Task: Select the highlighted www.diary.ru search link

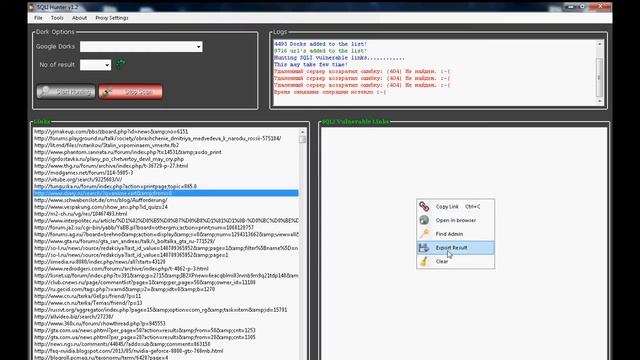Action: (x=166, y=193)
